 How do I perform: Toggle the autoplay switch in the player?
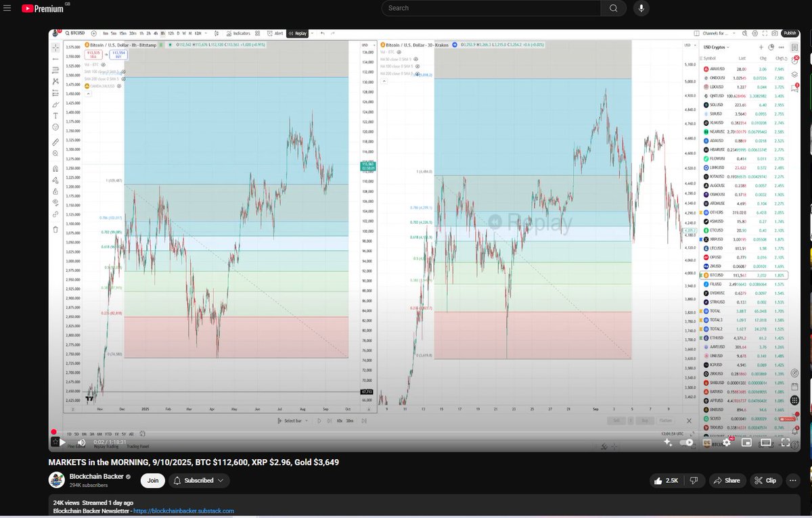686,442
